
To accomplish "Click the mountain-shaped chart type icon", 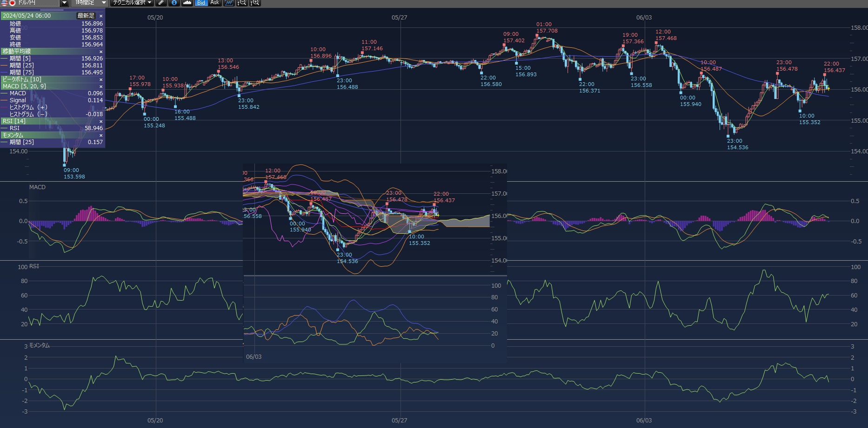I will (187, 3).
